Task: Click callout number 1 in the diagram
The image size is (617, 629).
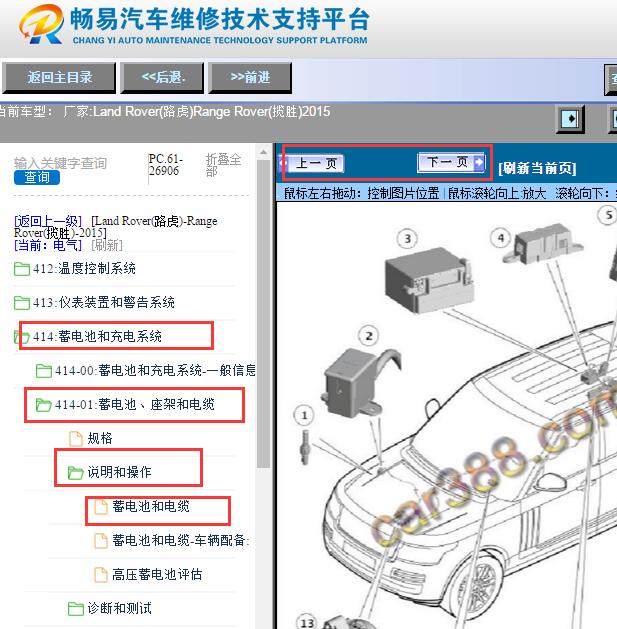Action: [x=304, y=415]
